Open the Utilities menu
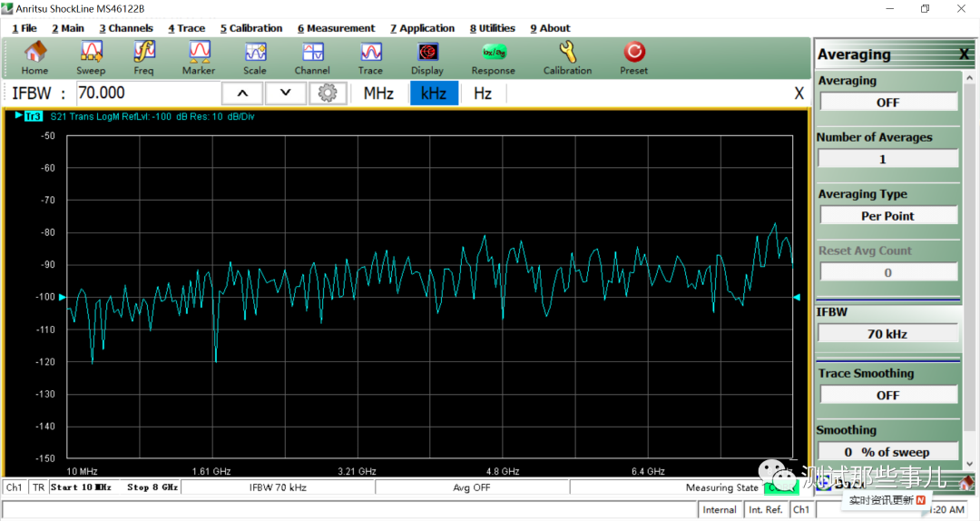 (493, 28)
